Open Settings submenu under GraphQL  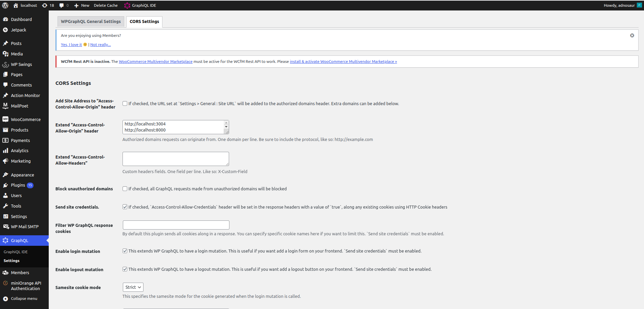pos(12,261)
